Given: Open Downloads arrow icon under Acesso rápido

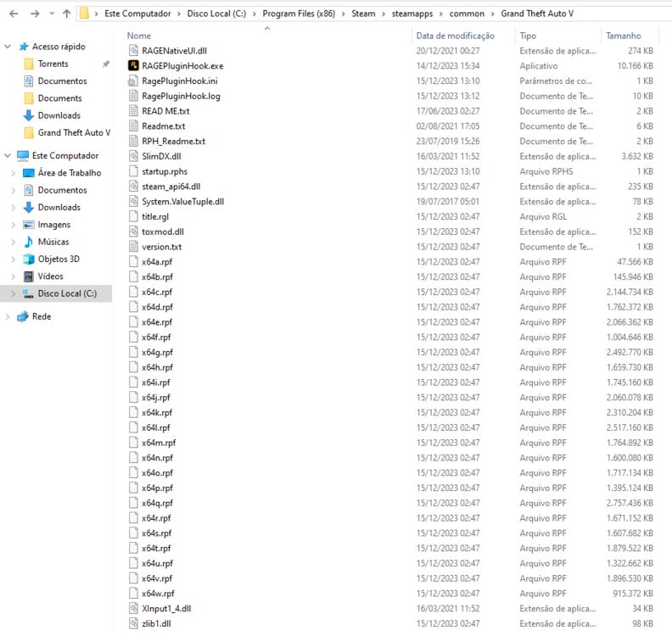Looking at the screenshot, I should 29,115.
